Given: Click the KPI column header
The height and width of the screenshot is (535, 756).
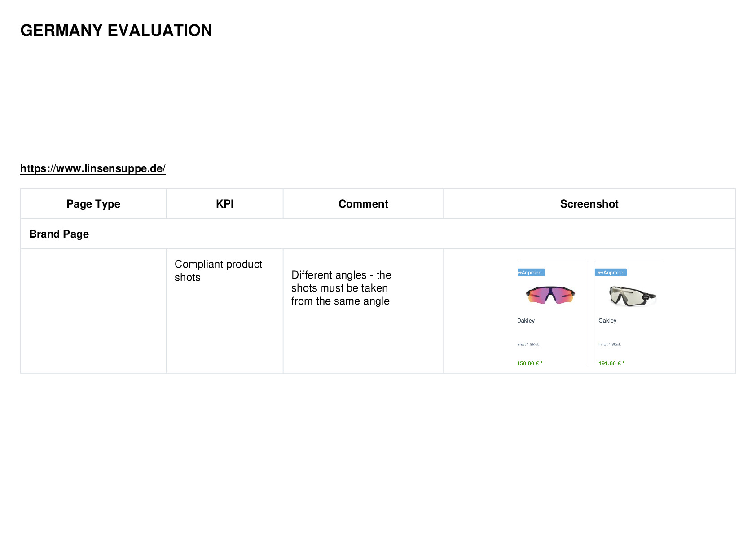Looking at the screenshot, I should (224, 204).
